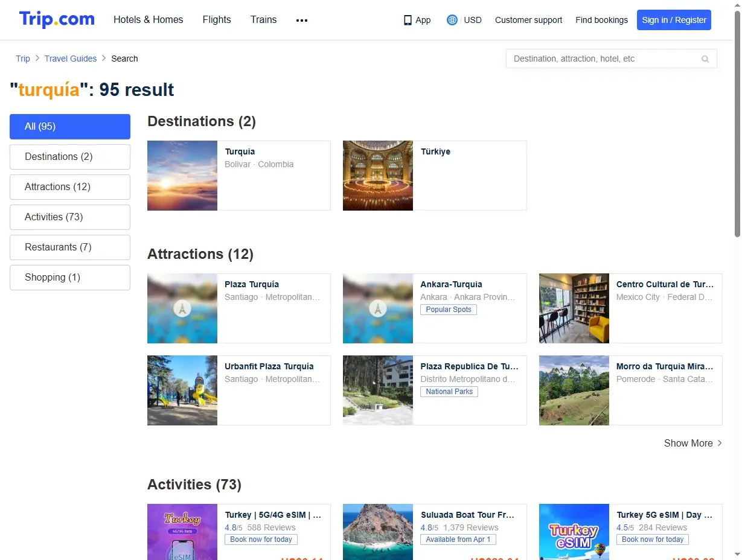Open the Trains menu
Image resolution: width=742 pixels, height=560 pixels.
pyautogui.click(x=264, y=19)
